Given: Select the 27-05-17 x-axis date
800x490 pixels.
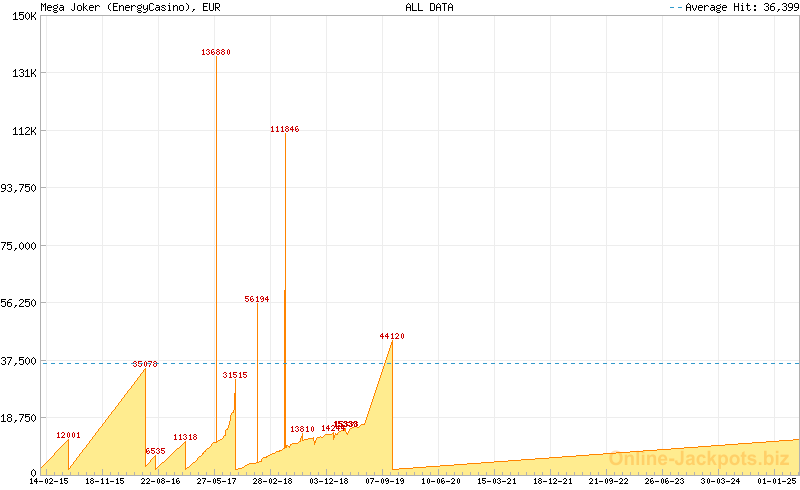Looking at the screenshot, I should click(216, 481).
